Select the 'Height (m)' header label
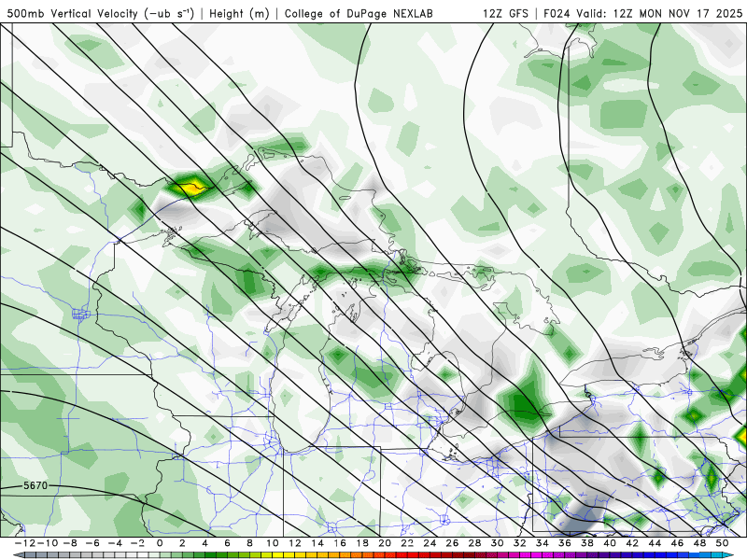Image resolution: width=747 pixels, height=560 pixels. pyautogui.click(x=239, y=13)
